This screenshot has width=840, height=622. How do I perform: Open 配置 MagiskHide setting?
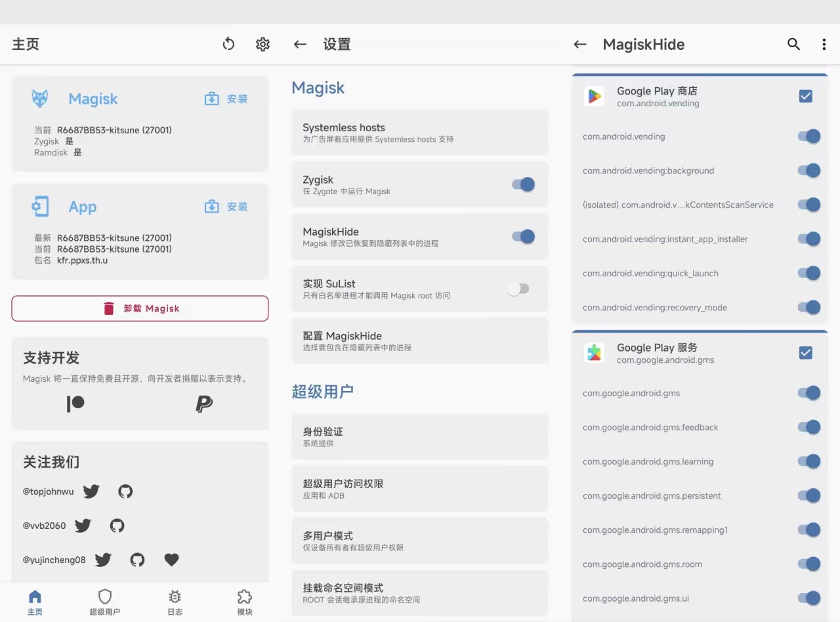tap(419, 341)
